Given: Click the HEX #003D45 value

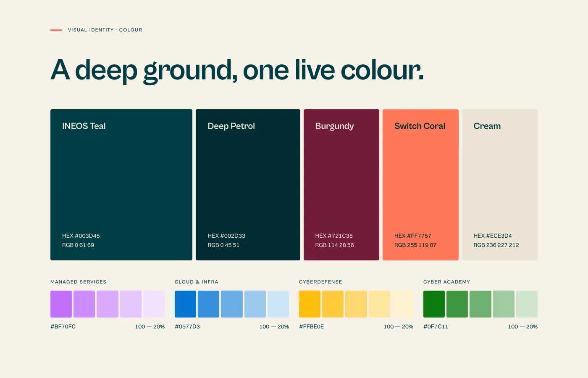Looking at the screenshot, I should (x=81, y=236).
